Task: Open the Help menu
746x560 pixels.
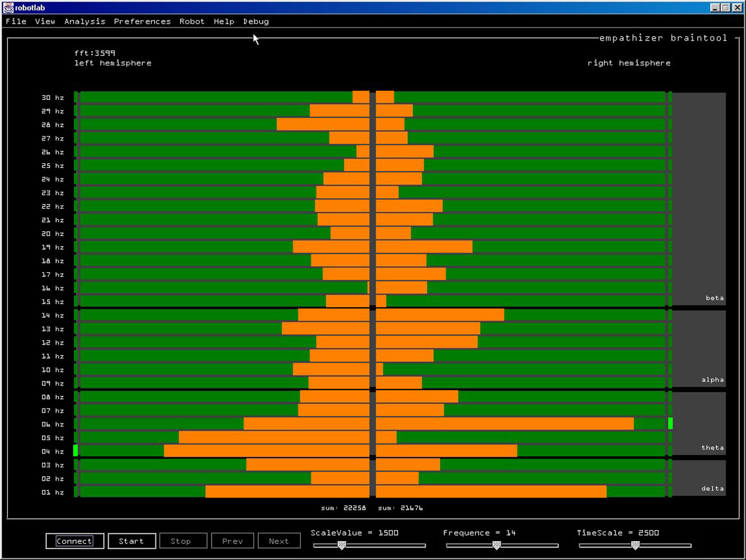Action: [x=224, y=21]
